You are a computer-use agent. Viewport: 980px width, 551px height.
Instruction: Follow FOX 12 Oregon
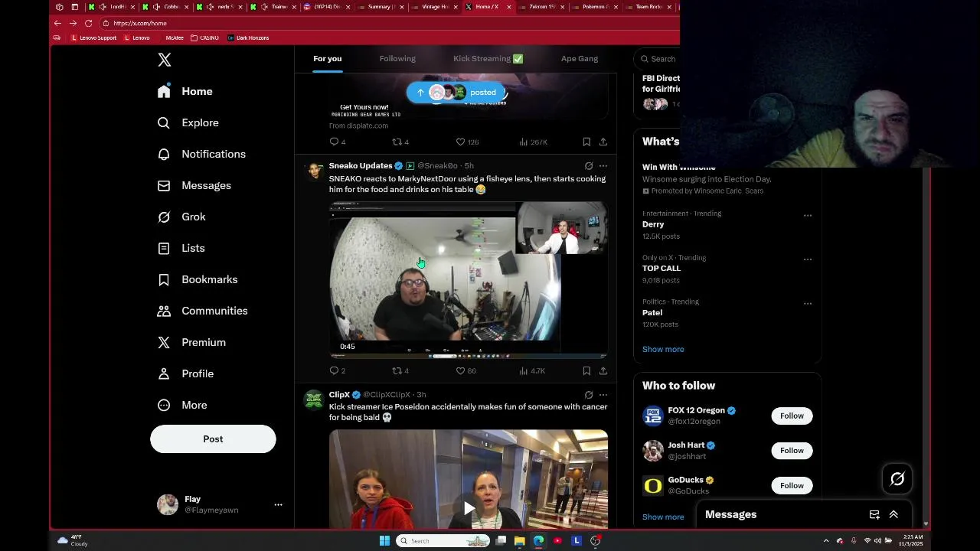click(x=792, y=416)
